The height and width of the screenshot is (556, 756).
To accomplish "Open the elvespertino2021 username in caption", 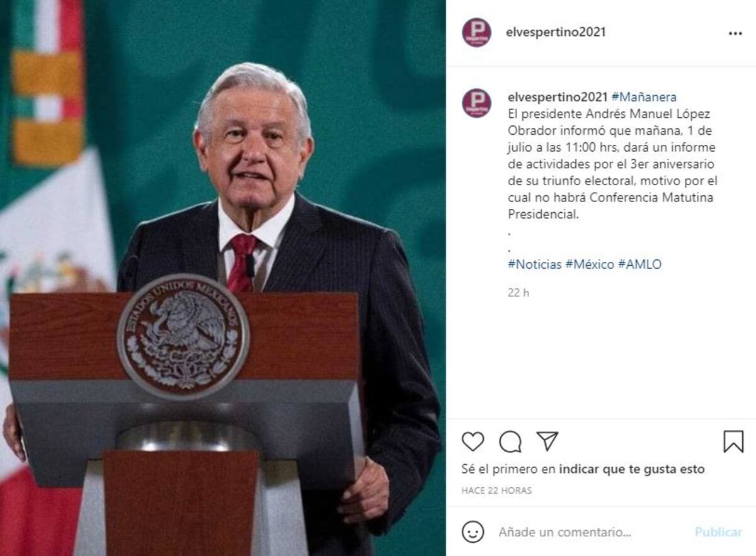I will click(558, 97).
